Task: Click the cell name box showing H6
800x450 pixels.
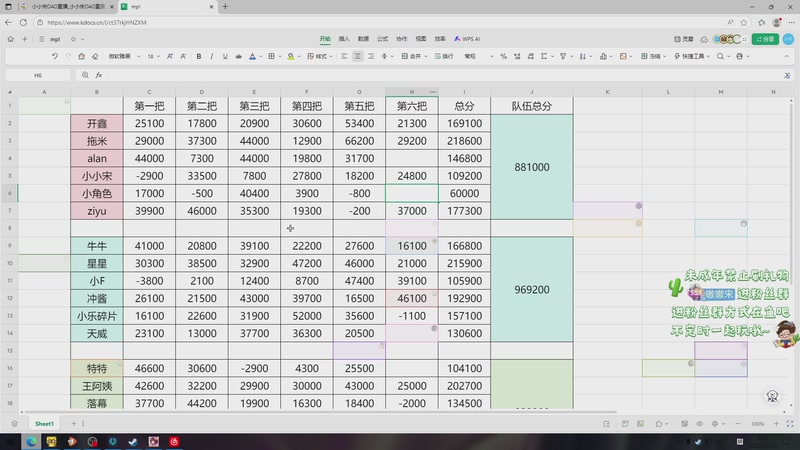Action: coord(38,75)
